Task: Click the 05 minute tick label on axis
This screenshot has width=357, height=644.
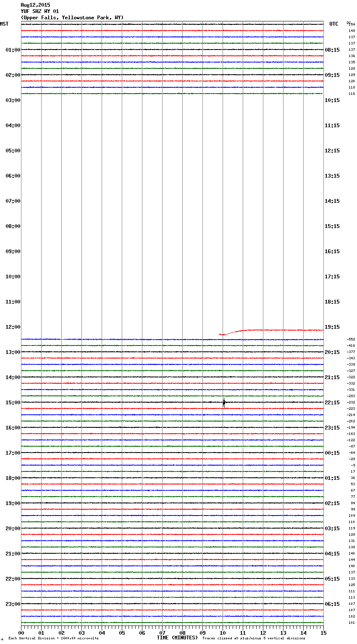Action: click(122, 633)
